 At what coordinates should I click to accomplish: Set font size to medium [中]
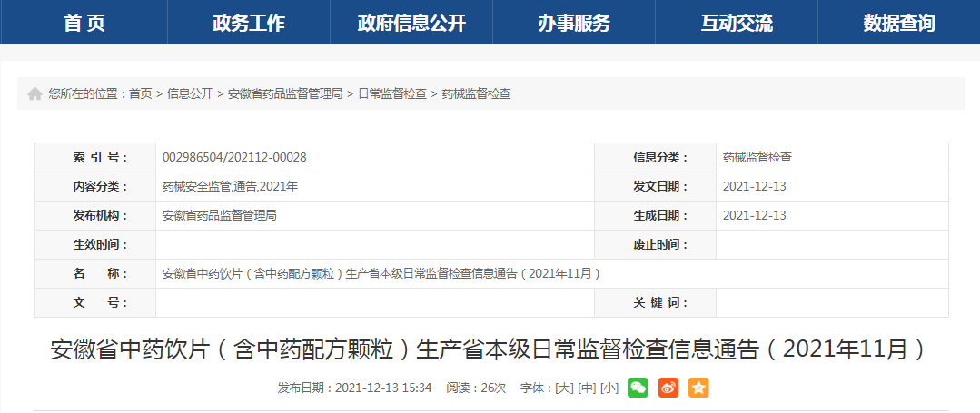(x=587, y=388)
